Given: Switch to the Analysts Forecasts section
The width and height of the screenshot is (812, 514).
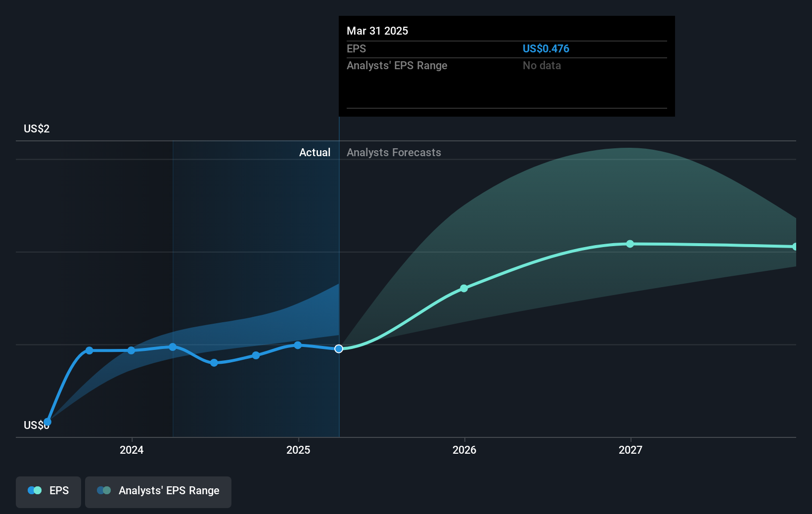Looking at the screenshot, I should (394, 152).
